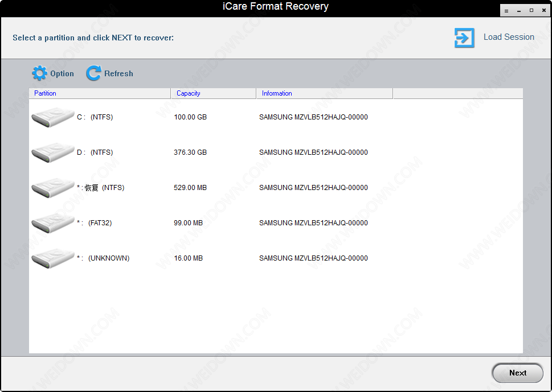The image size is (552, 392).
Task: Click the SAMSUNG information for the D: drive
Action: pos(313,152)
